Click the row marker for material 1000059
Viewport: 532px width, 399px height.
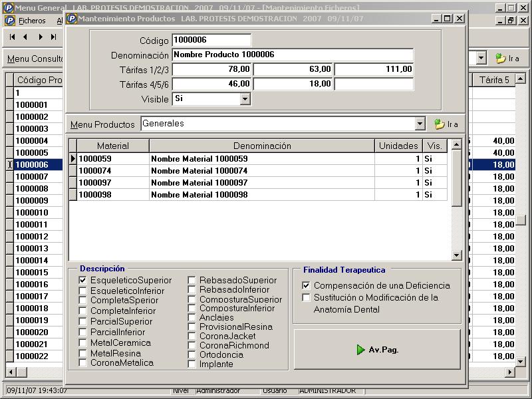pyautogui.click(x=73, y=158)
